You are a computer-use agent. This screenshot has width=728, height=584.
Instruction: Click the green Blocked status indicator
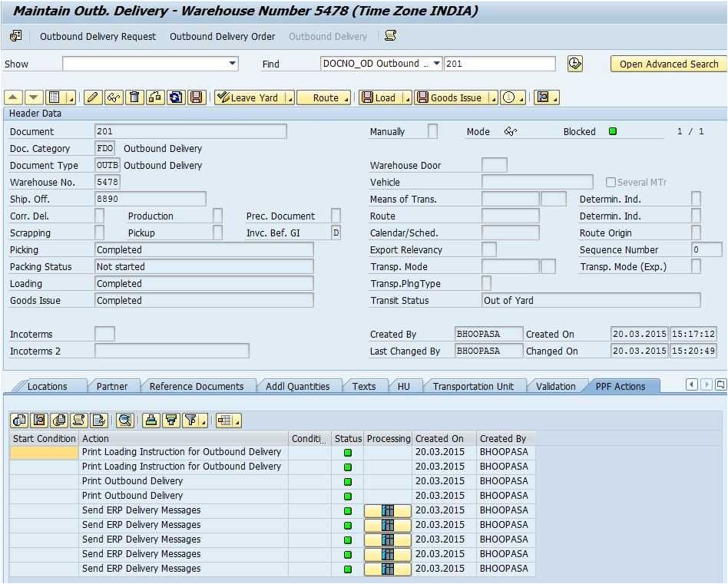coord(613,131)
